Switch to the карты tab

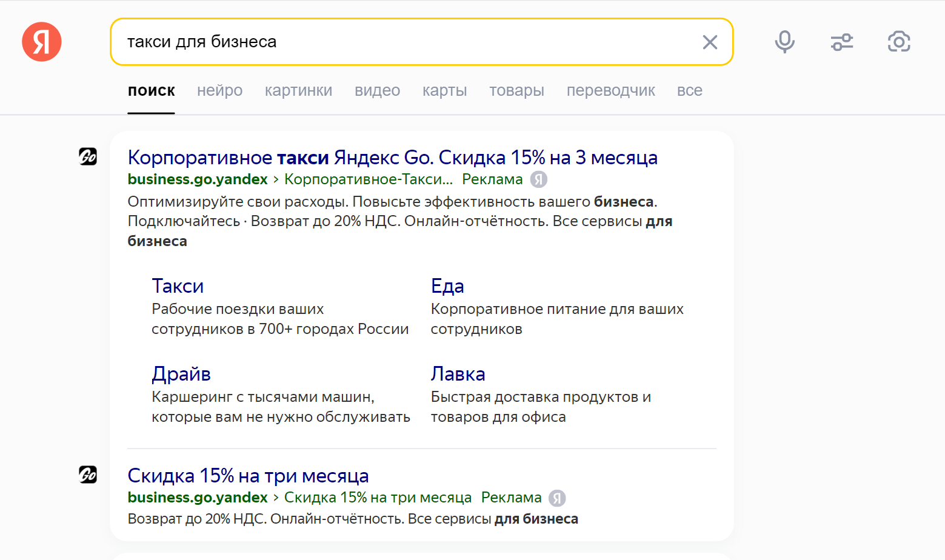pyautogui.click(x=444, y=90)
